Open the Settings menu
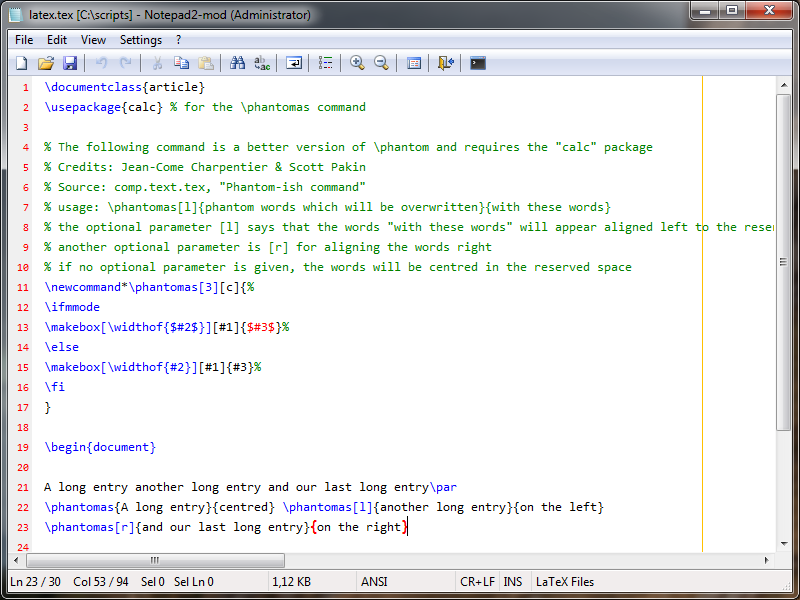The width and height of the screenshot is (800, 600). (x=140, y=40)
